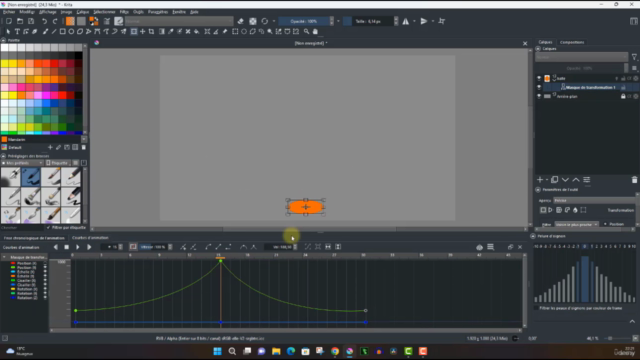Viewport: 640px width, 360px height.
Task: Open the Calque menu
Action: click(x=83, y=12)
